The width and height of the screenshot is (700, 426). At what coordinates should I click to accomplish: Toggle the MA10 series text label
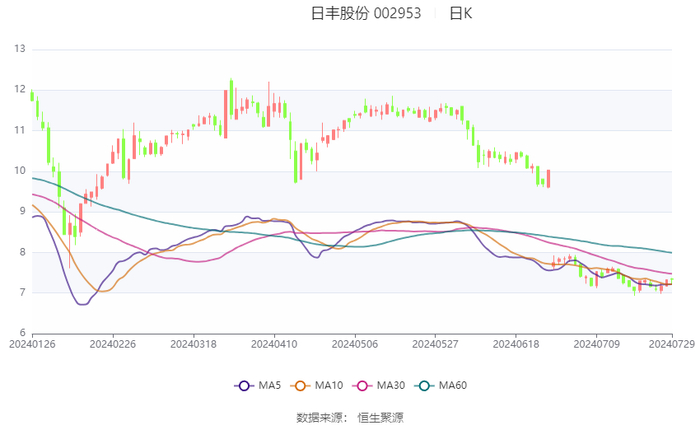(x=330, y=385)
